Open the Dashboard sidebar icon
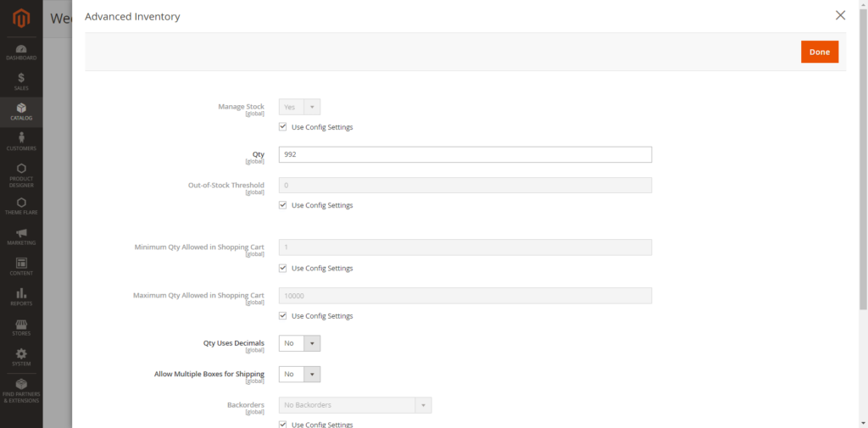The height and width of the screenshot is (428, 868). click(x=21, y=49)
